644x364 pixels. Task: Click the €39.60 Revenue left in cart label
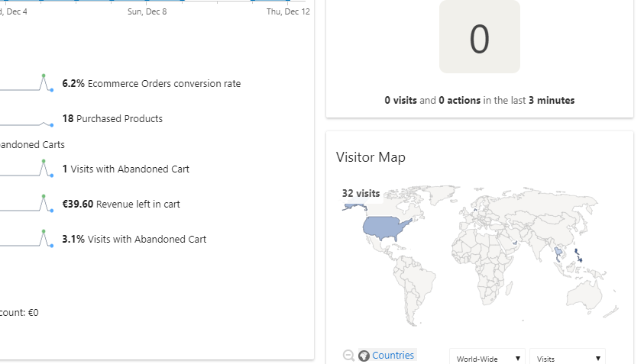[121, 204]
